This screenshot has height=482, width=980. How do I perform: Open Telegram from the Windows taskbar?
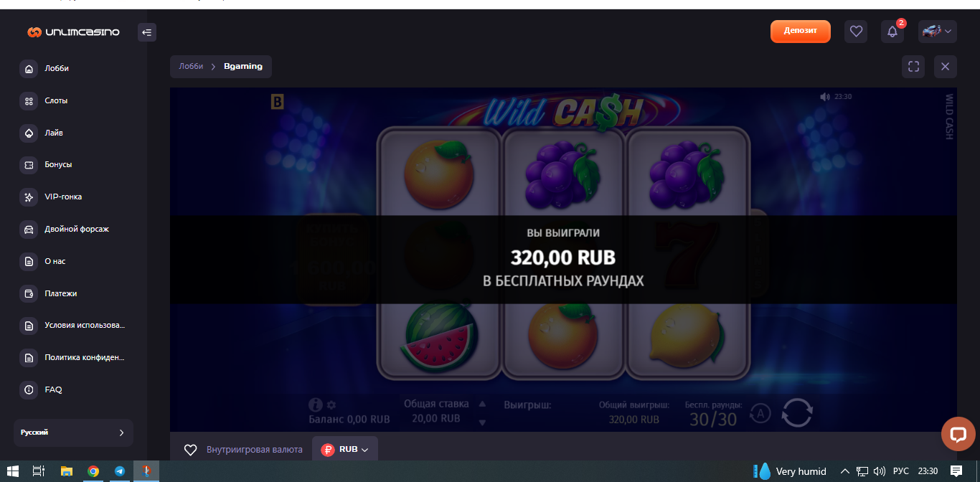[120, 471]
